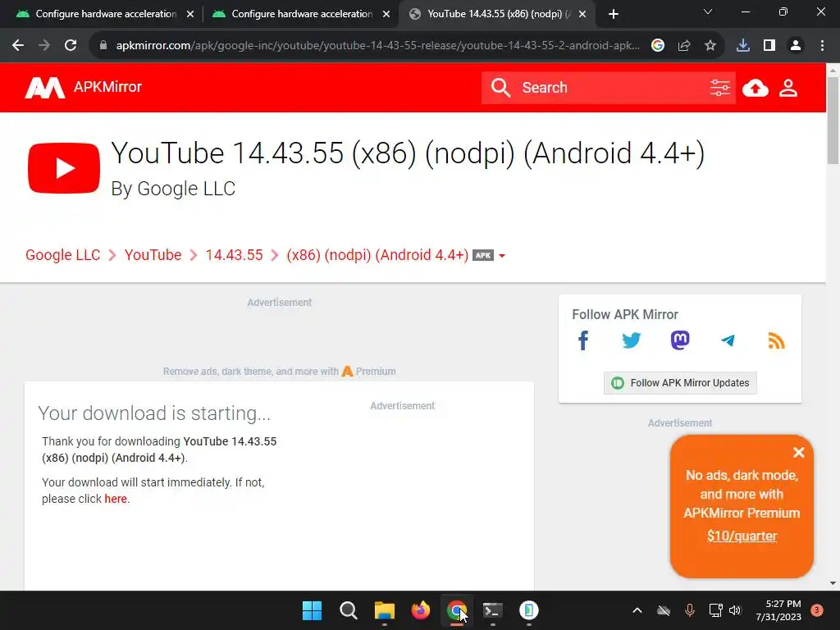Screen dimensions: 840x630
Task: Click into the Search input field
Action: pyautogui.click(x=610, y=87)
